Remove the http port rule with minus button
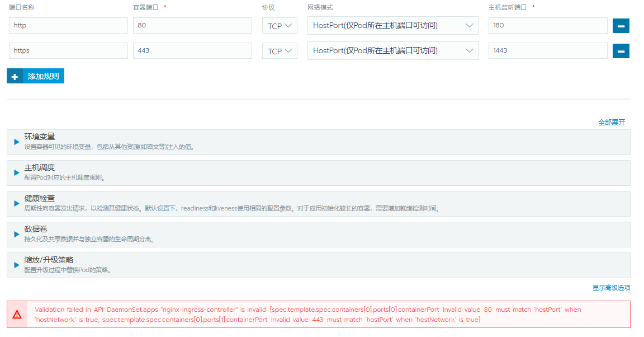 pyautogui.click(x=621, y=26)
